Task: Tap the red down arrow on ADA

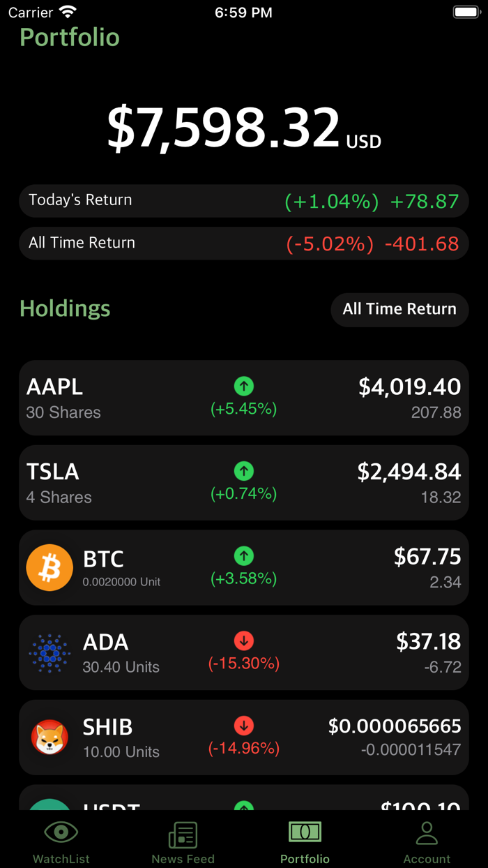Action: pyautogui.click(x=244, y=641)
